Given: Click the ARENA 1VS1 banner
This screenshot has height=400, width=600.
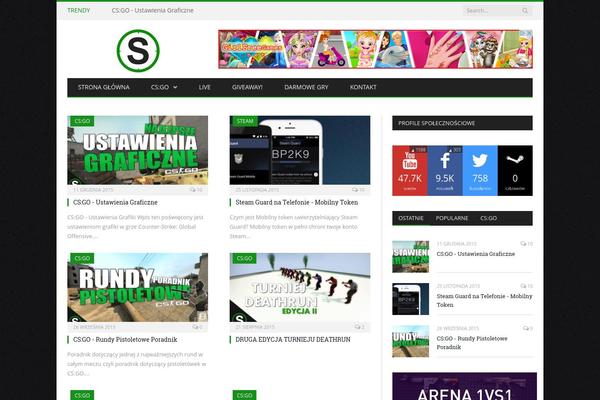Looking at the screenshot, I should 465,386.
